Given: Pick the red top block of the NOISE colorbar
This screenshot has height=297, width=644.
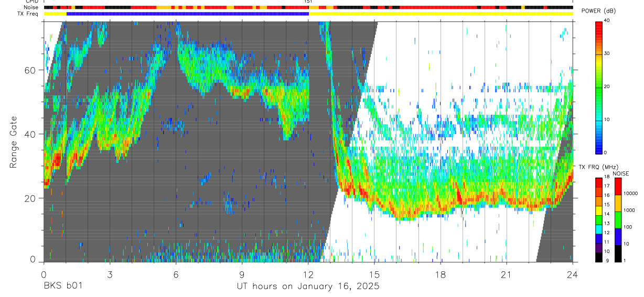Looking at the screenshot, I should tap(618, 186).
